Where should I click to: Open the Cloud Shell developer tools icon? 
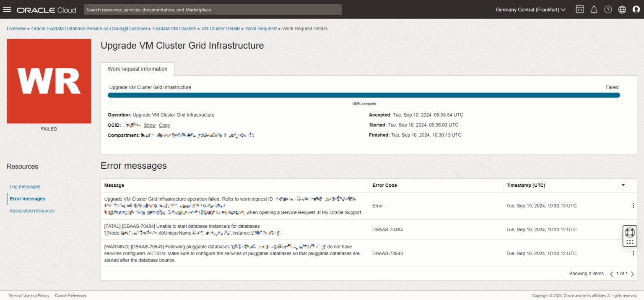[579, 9]
